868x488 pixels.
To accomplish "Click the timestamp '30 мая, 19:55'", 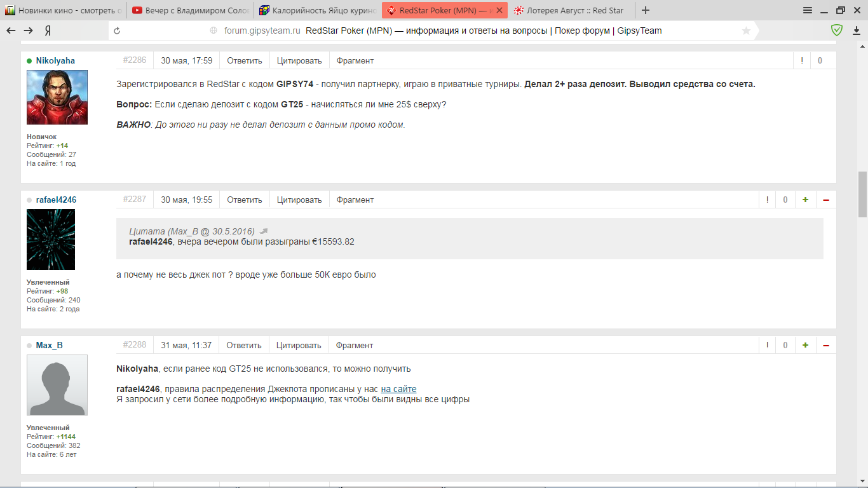I will 186,200.
